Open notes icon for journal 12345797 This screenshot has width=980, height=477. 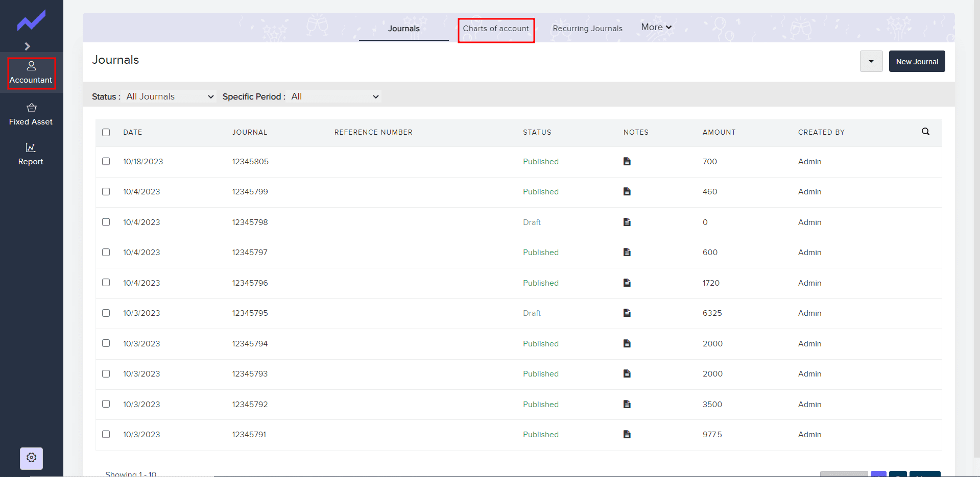(x=627, y=253)
